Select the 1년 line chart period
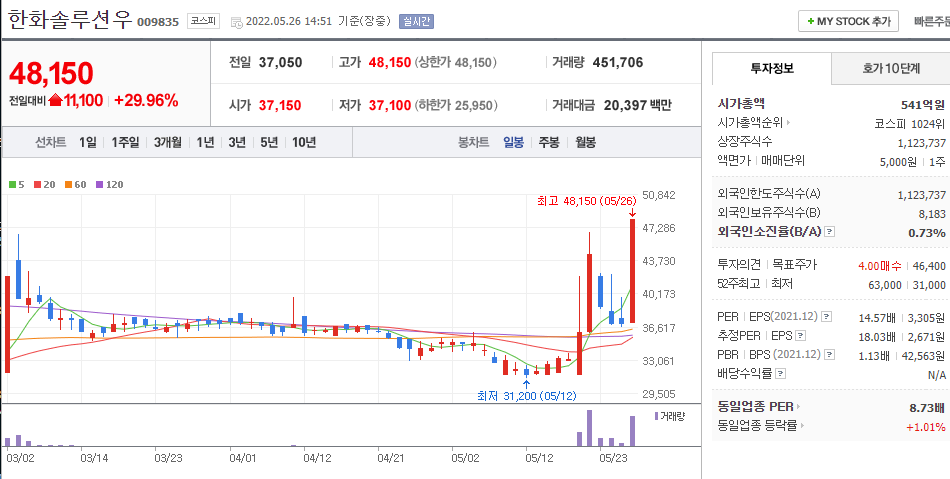 (205, 143)
